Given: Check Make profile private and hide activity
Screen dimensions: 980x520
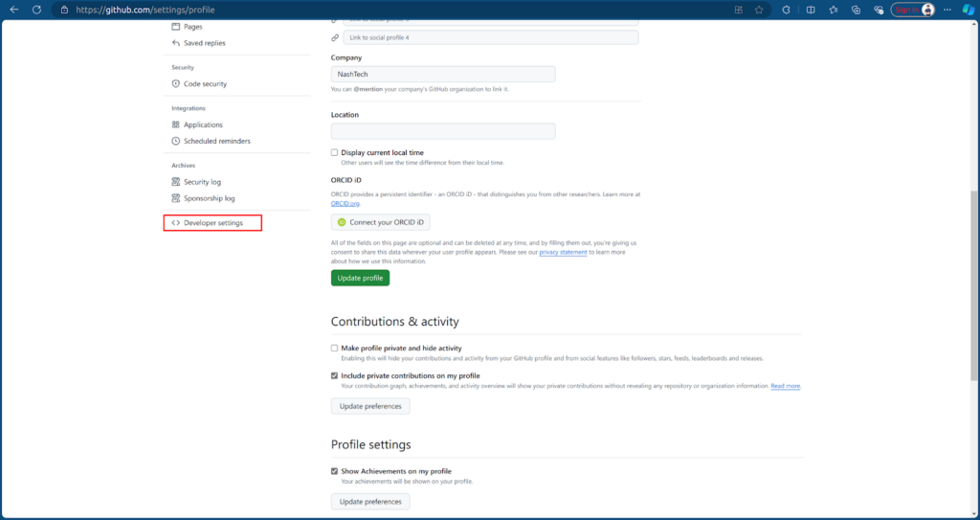Looking at the screenshot, I should 335,348.
